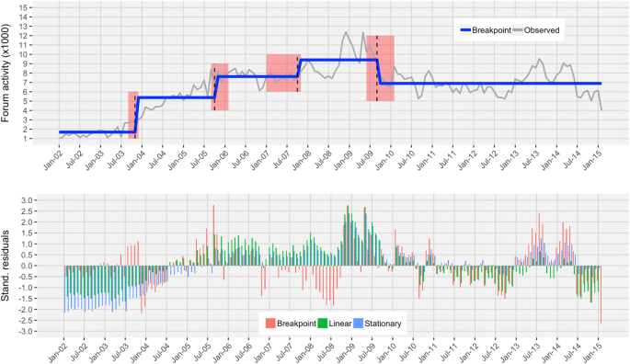Click the 'Stand. residuals' axis title
This screenshot has height=364, width=630.
[6, 266]
